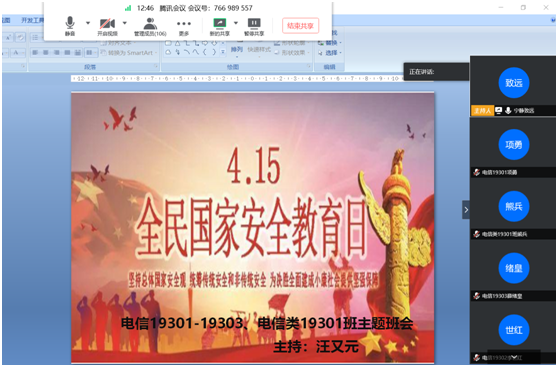Select the 项勇 participant avatar
This screenshot has width=558, height=367.
click(514, 145)
